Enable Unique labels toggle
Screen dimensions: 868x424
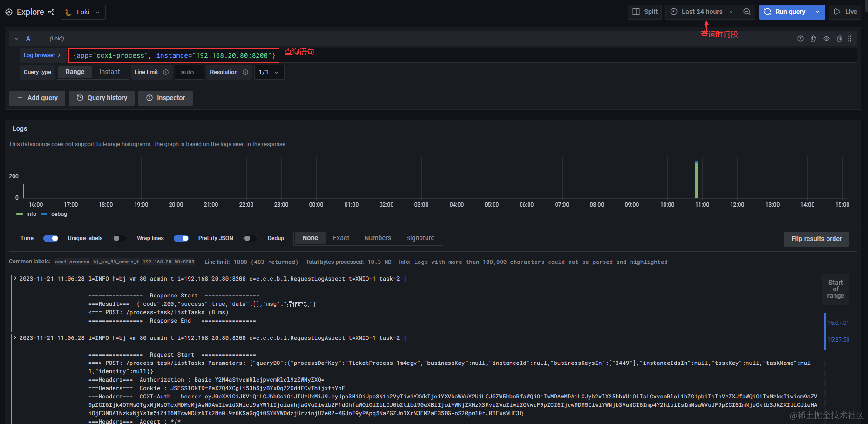(x=120, y=238)
